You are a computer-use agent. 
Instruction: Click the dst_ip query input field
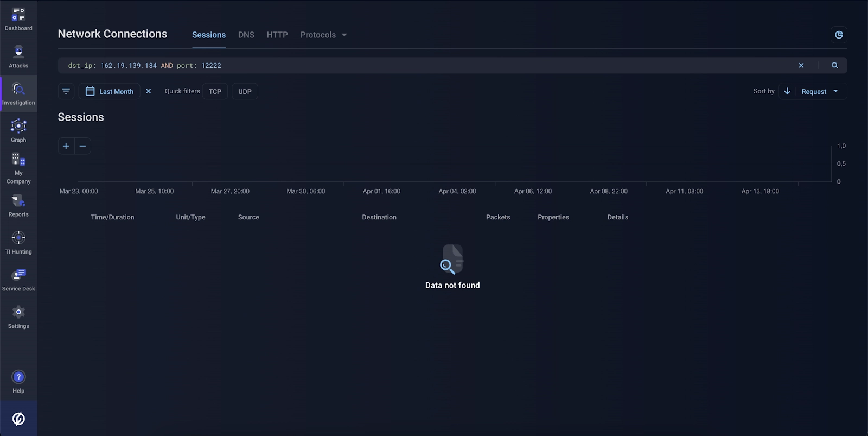pyautogui.click(x=423, y=65)
